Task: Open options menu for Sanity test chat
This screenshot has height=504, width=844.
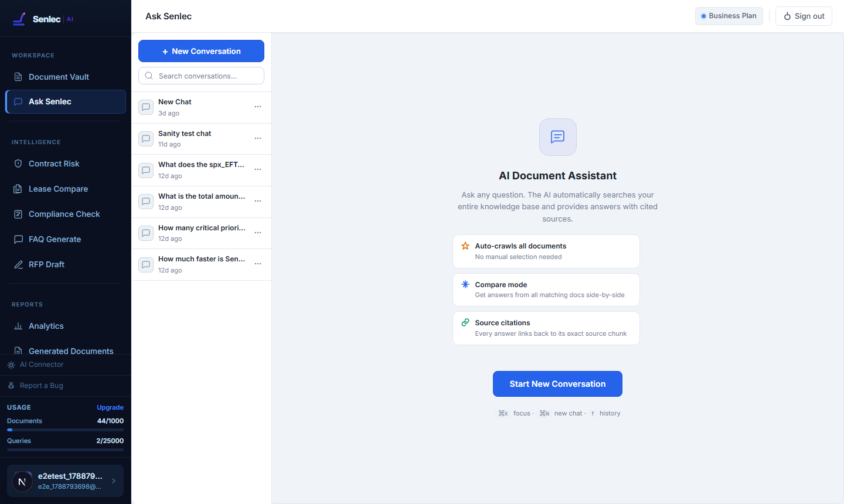Action: [x=258, y=138]
